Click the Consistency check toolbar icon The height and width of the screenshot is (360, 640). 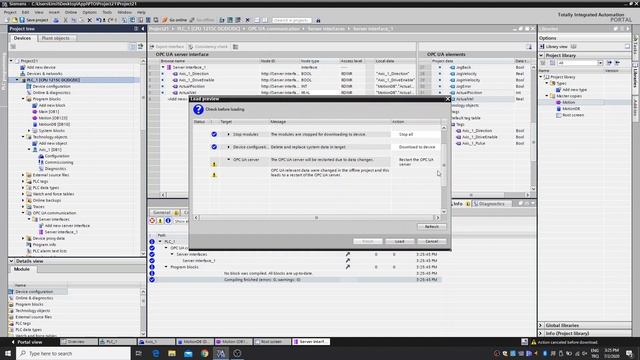[x=208, y=47]
